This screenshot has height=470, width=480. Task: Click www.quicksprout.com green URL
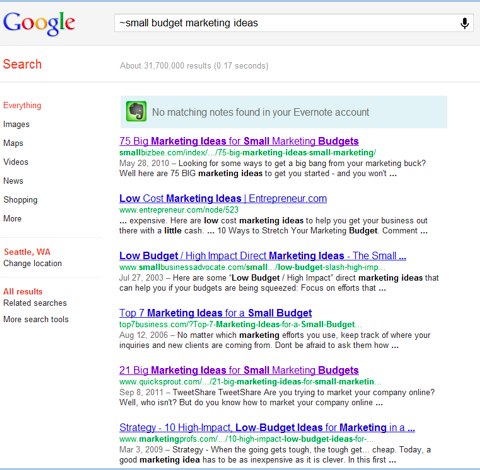250,382
